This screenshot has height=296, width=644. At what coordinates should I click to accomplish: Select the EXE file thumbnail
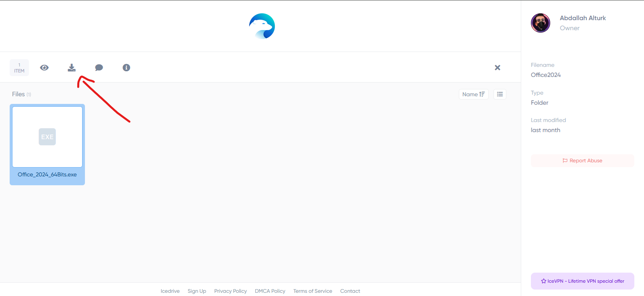click(x=47, y=137)
